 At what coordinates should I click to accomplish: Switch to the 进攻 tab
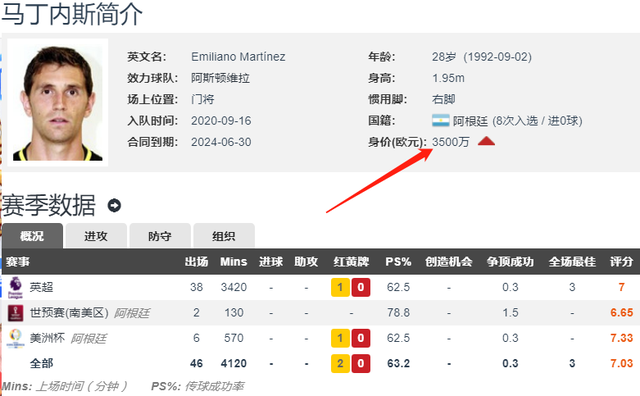tap(96, 236)
